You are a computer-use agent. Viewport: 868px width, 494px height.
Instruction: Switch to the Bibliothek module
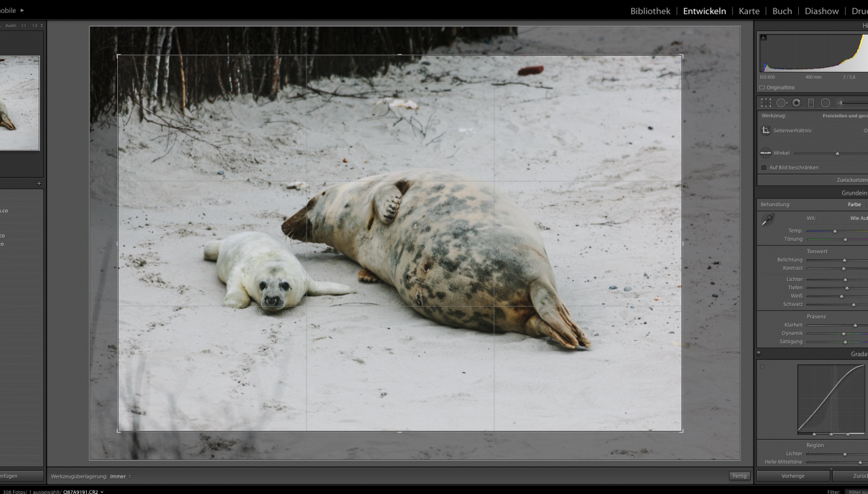650,11
